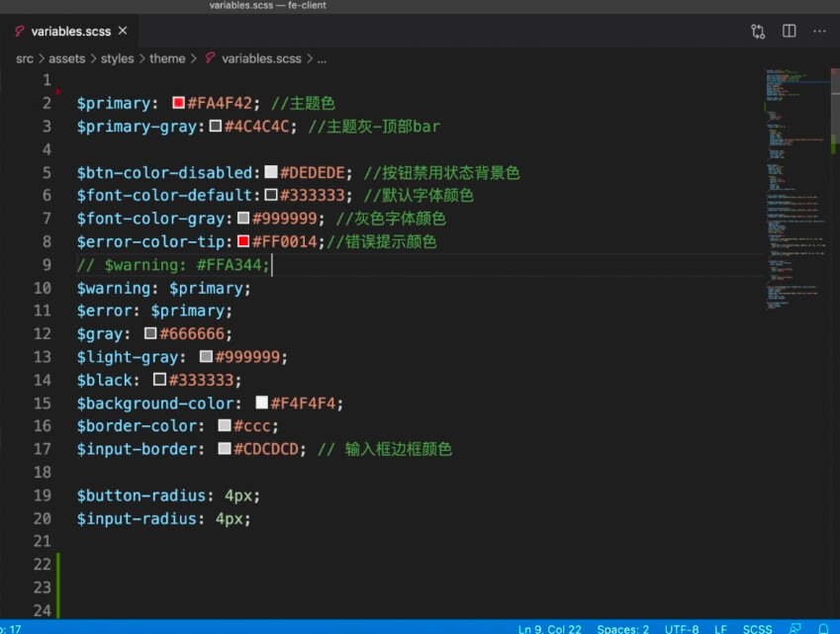Open variables.scss breadcrumb item
840x634 pixels.
coord(261,58)
